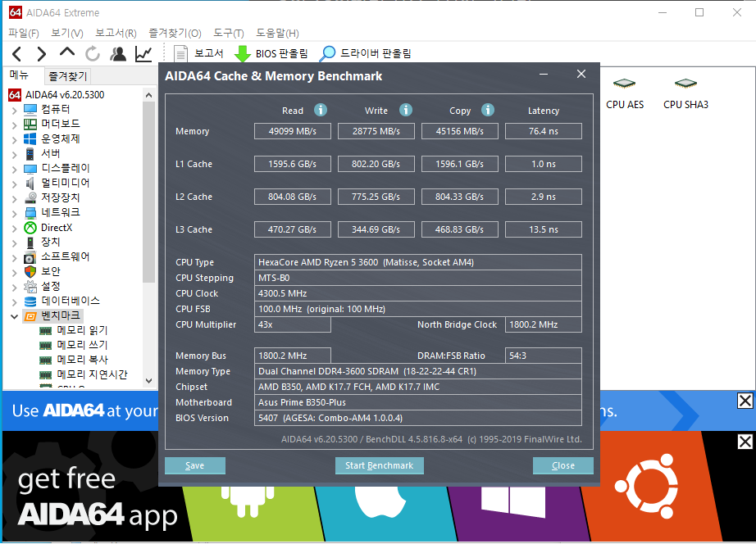Go forward with the right arrow toolbar icon
Viewport: 756px width, 544px height.
tap(42, 54)
